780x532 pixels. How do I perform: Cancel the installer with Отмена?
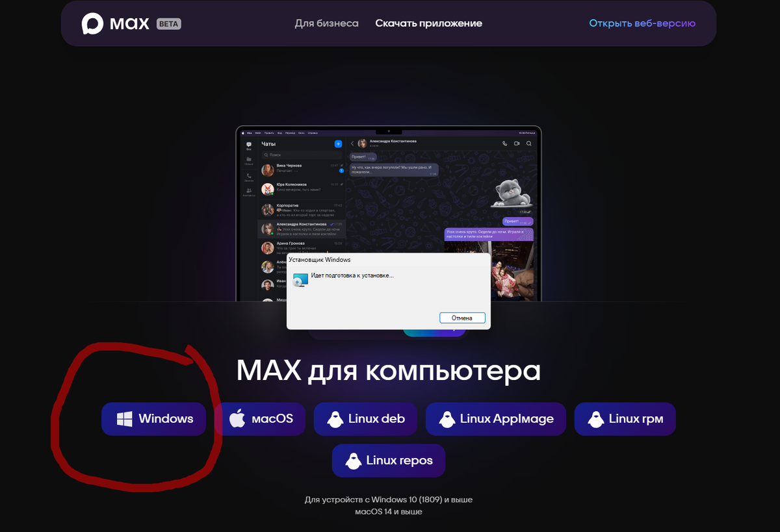[x=462, y=318]
